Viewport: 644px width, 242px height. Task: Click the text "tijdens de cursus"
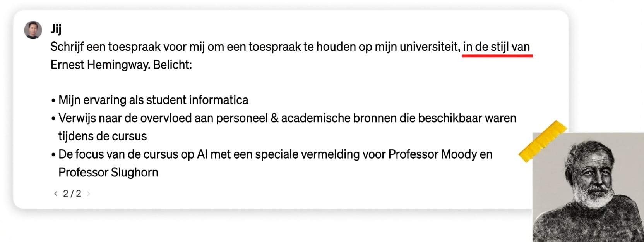click(x=103, y=136)
